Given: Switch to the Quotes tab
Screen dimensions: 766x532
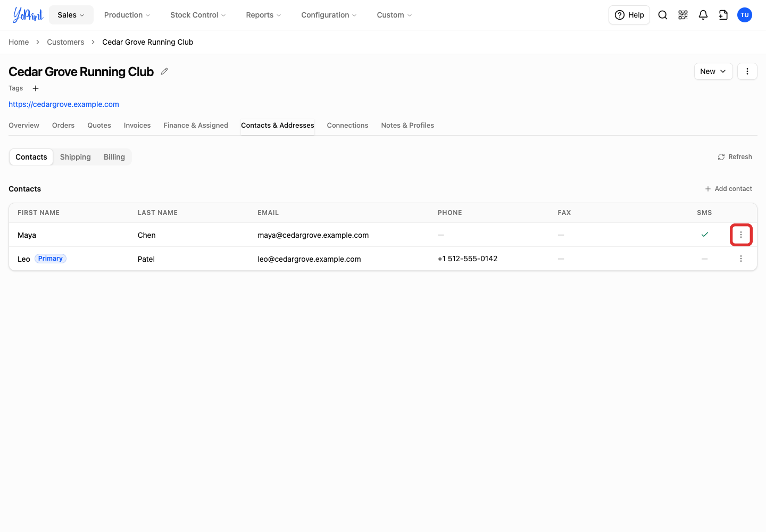Looking at the screenshot, I should [99, 126].
